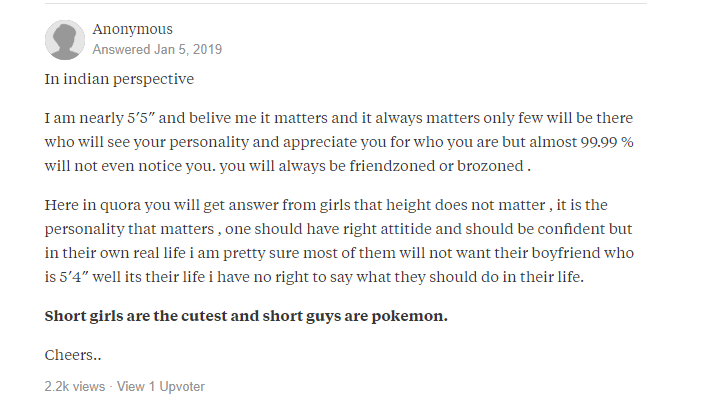The image size is (725, 409).
Task: Click the 2.2k views count
Action: [75, 386]
